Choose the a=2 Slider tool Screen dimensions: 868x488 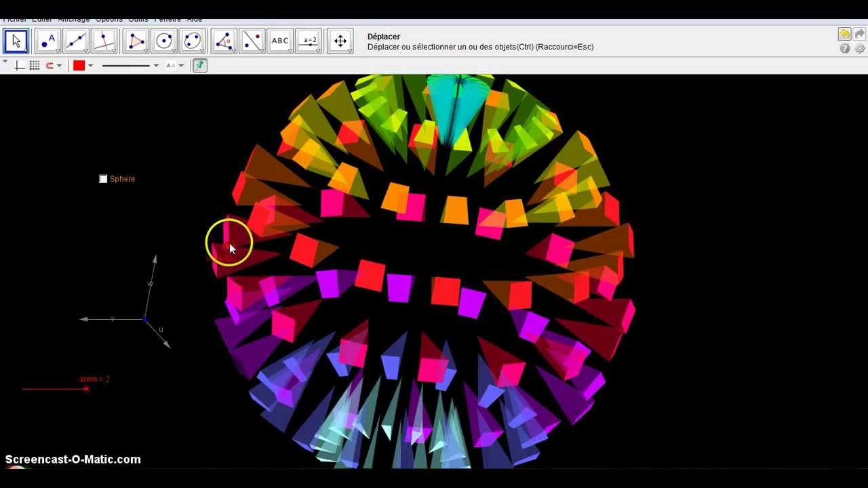(x=309, y=41)
